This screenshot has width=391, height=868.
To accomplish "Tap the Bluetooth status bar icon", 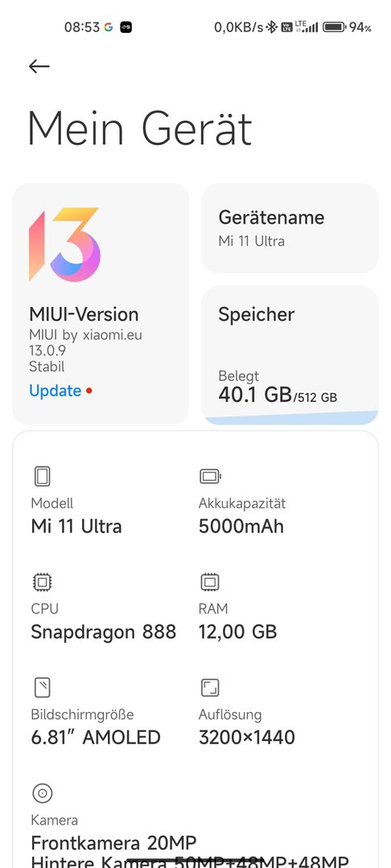I will click(271, 27).
